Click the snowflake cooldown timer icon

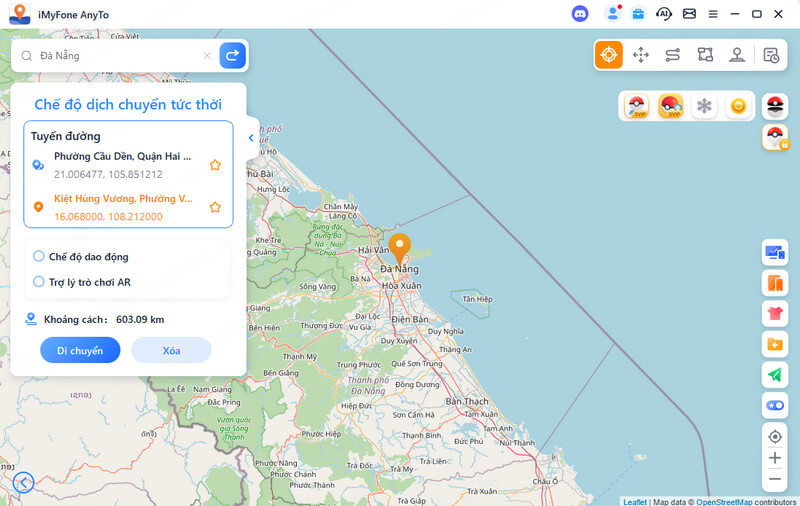click(704, 106)
